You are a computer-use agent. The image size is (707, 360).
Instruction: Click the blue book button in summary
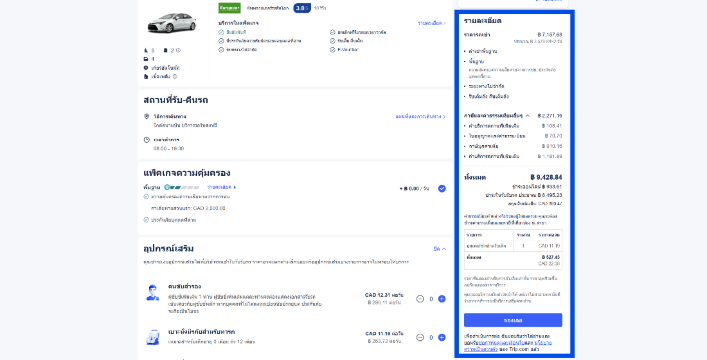click(513, 320)
